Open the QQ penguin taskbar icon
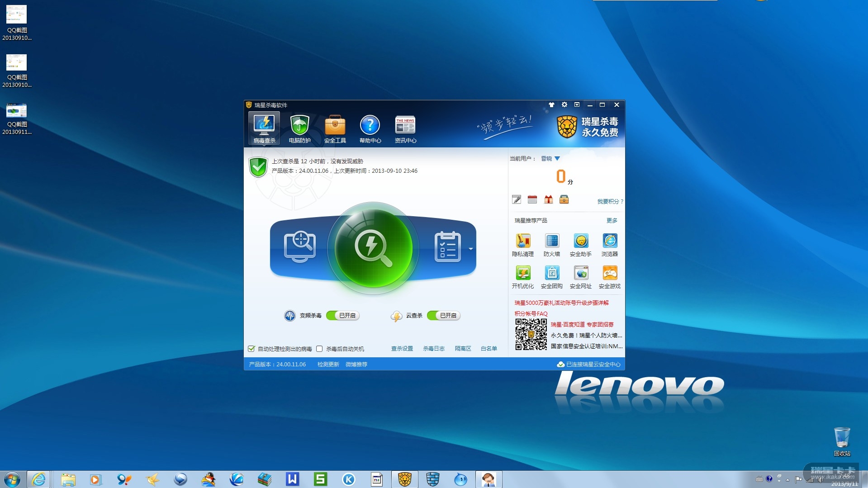 [208, 479]
